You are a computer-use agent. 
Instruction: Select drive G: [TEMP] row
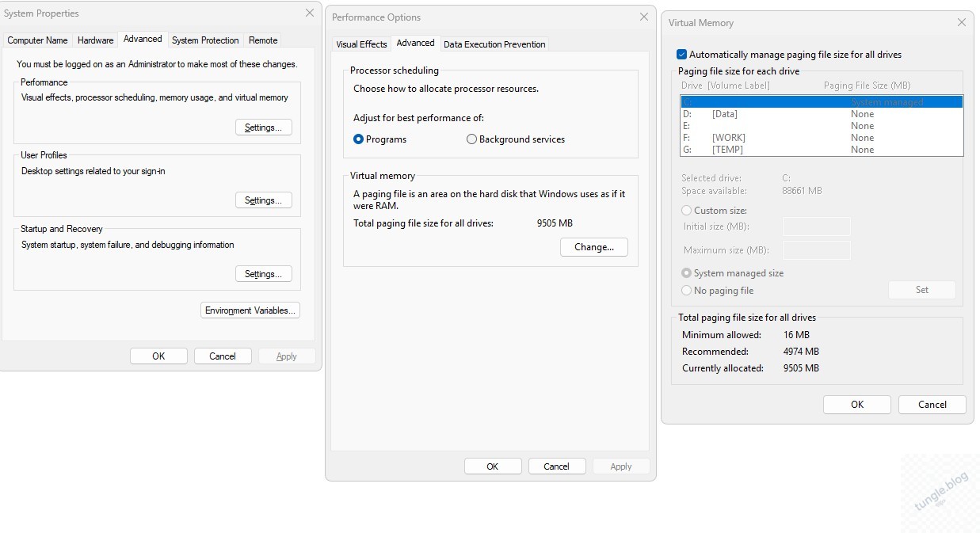pyautogui.click(x=822, y=150)
